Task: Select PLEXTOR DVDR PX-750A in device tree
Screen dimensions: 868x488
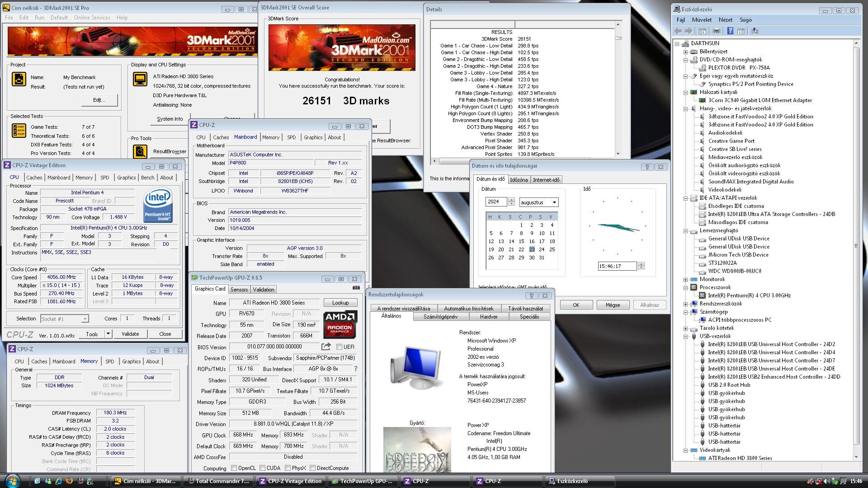Action: click(x=738, y=68)
